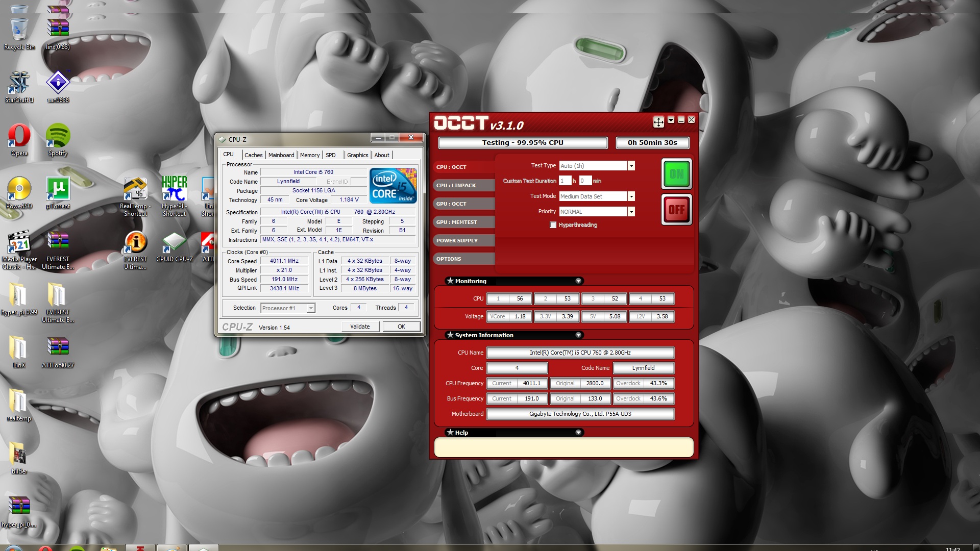Launch StarCraft II from the desktop

(19, 87)
